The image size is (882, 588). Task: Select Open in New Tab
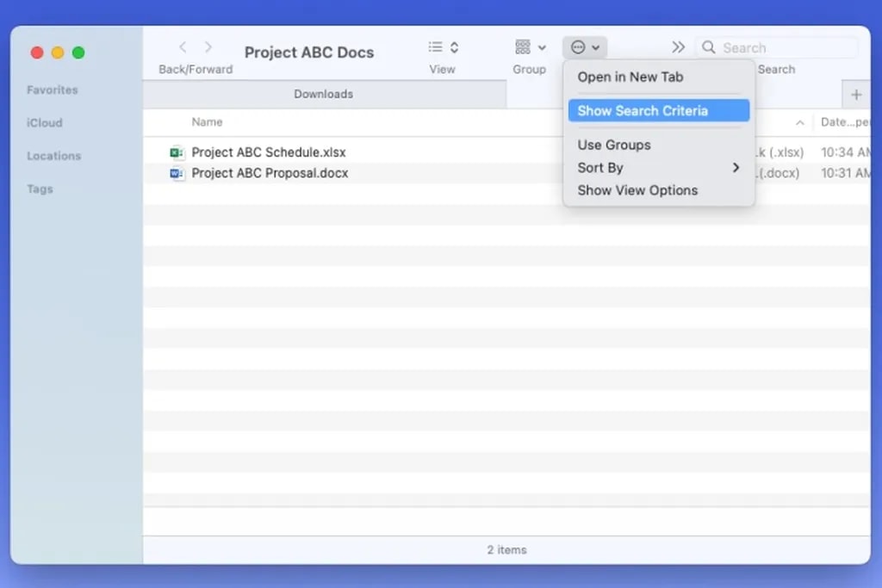630,77
